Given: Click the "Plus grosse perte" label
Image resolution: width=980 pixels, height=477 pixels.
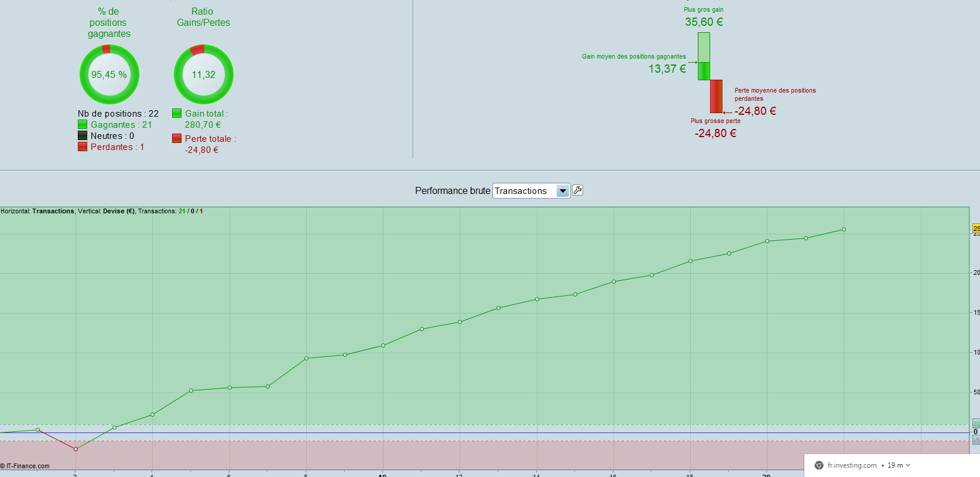Looking at the screenshot, I should (x=715, y=121).
